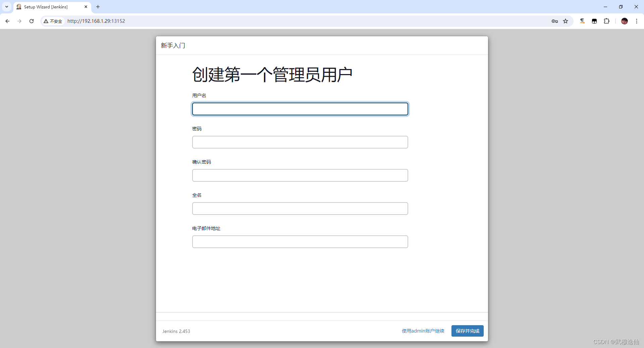The width and height of the screenshot is (644, 348).
Task: Click the 确认密码 input field
Action: (300, 175)
